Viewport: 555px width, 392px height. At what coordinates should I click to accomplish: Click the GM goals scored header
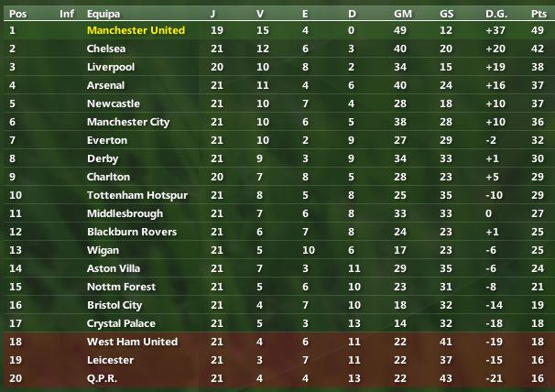click(402, 14)
